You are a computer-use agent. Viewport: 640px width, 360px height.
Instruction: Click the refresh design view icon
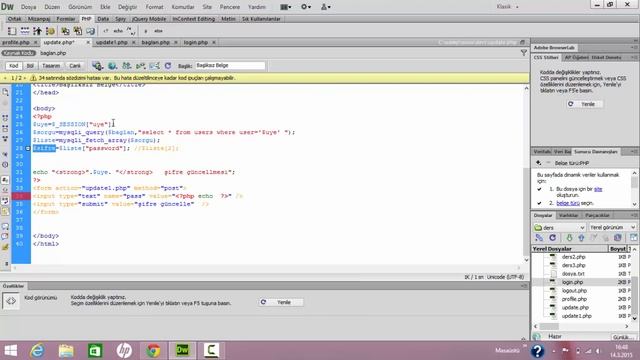[x=167, y=65]
